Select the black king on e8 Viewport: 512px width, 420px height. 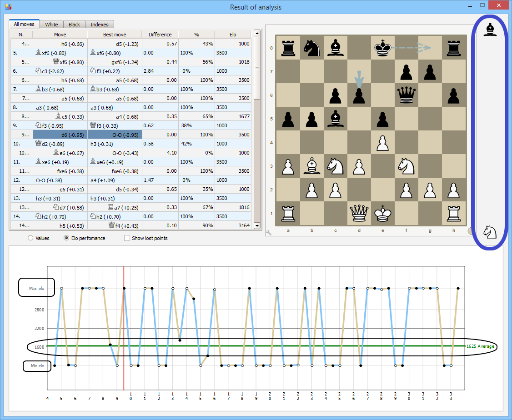click(x=383, y=48)
